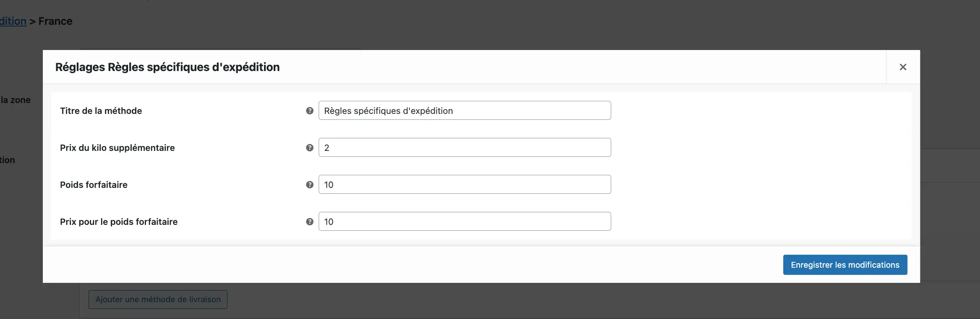Click the France breadcrumb text
980x319 pixels.
click(55, 21)
